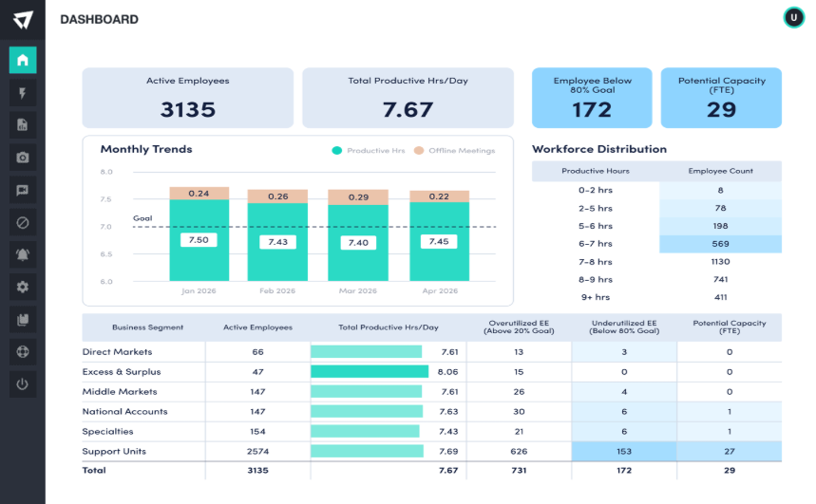Click the DASHBOARD page title

[x=100, y=19]
